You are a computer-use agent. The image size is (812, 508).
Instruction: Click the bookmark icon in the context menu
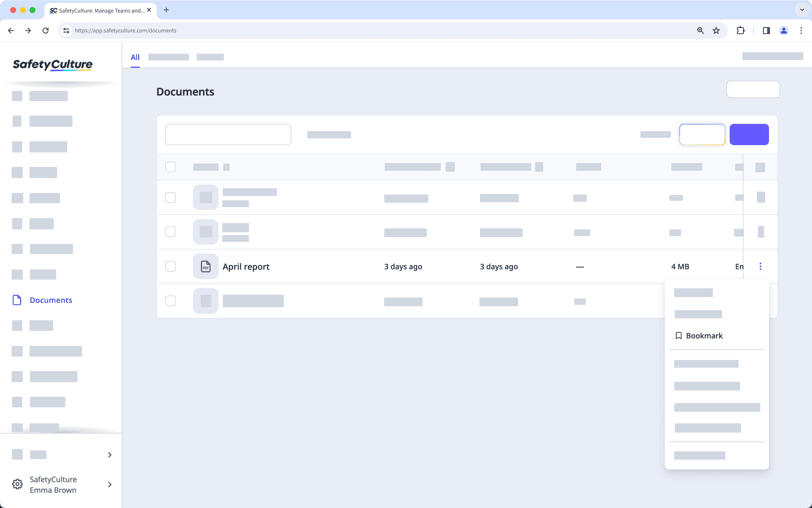(679, 335)
